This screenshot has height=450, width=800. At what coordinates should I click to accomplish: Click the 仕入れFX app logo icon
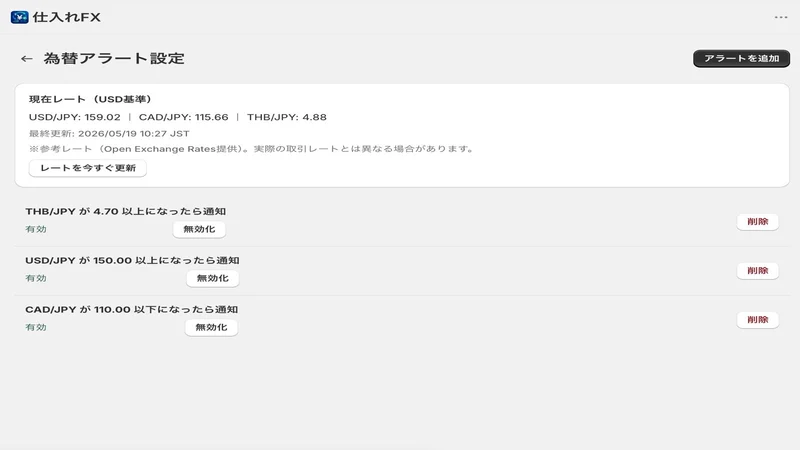tap(19, 17)
